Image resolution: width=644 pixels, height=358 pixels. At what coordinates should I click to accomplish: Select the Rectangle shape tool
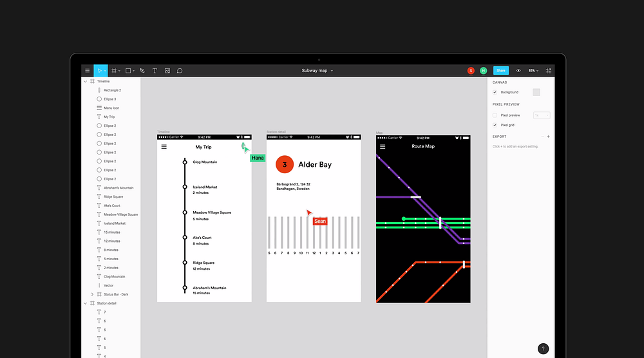128,71
